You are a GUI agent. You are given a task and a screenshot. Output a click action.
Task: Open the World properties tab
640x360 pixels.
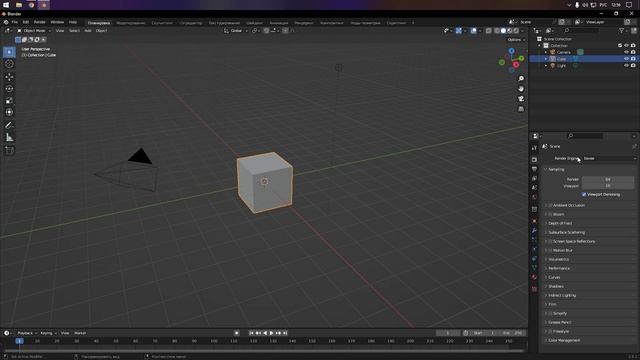[534, 197]
